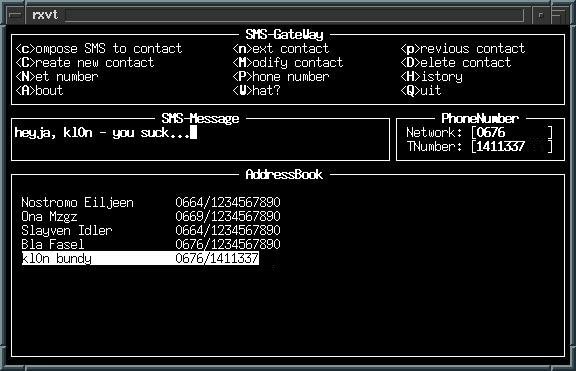Select the previous contact command
The image size is (576, 371).
(463, 48)
